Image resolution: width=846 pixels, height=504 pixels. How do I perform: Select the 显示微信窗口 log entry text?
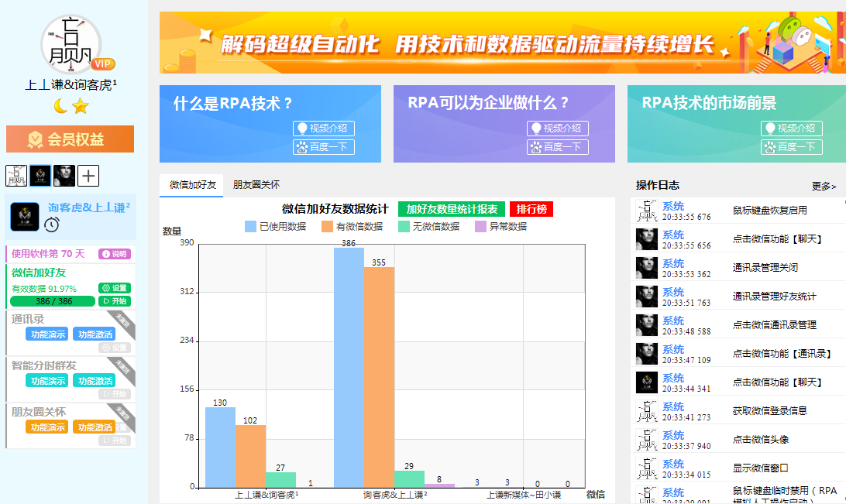760,468
